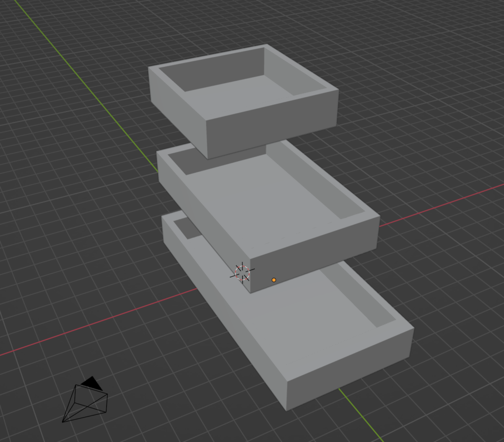Click the orange object origin dot
This screenshot has width=504, height=442.
274,279
